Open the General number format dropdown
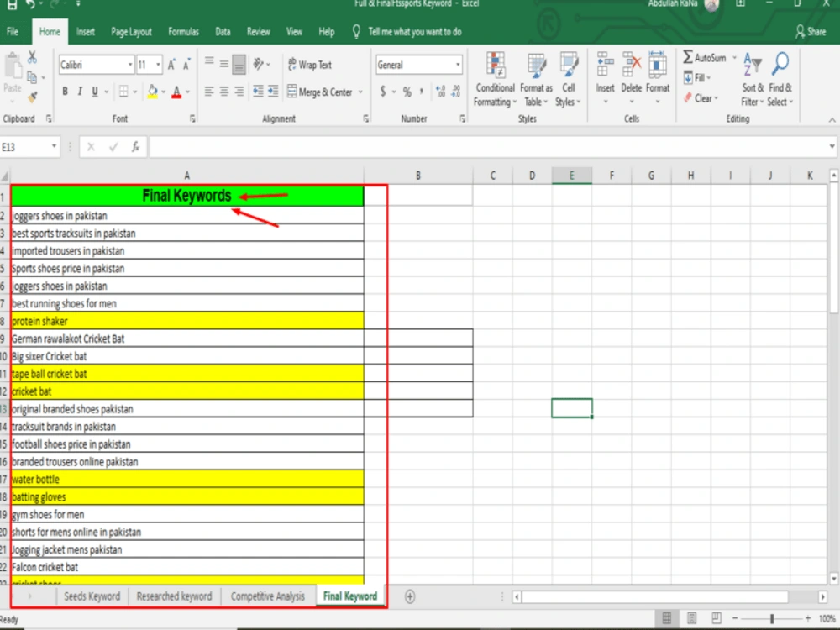The width and height of the screenshot is (840, 630). pyautogui.click(x=458, y=65)
